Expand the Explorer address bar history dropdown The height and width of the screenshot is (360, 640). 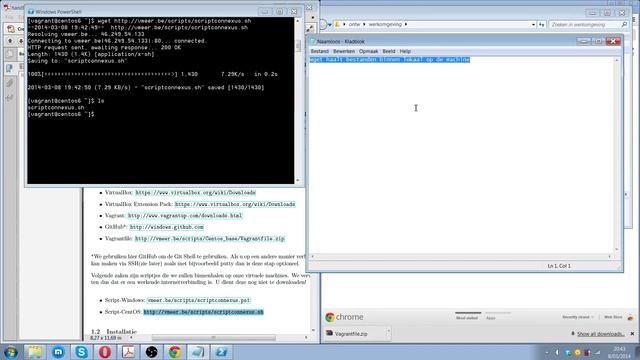(533, 24)
